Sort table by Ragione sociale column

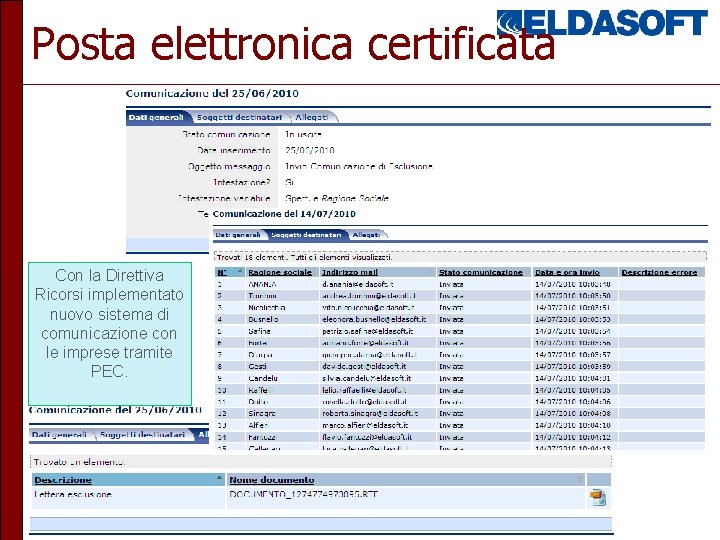coord(280,272)
